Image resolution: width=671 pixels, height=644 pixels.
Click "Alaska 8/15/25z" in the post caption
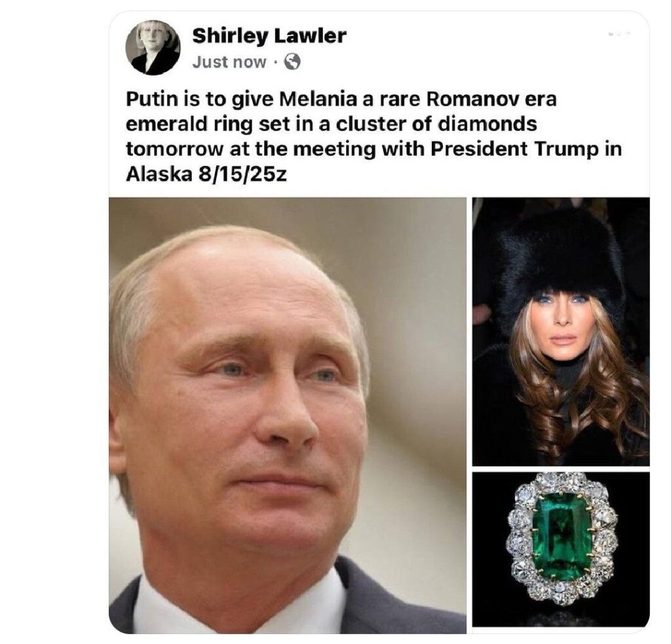206,174
